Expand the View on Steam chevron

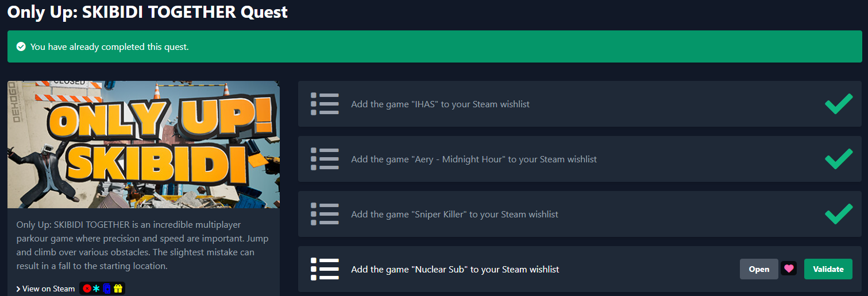(18, 289)
